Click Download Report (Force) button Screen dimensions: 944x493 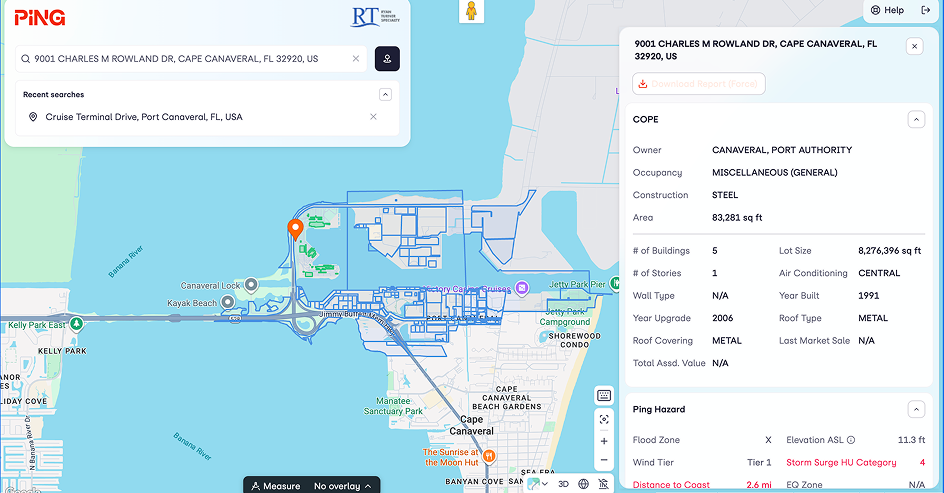[x=699, y=84]
